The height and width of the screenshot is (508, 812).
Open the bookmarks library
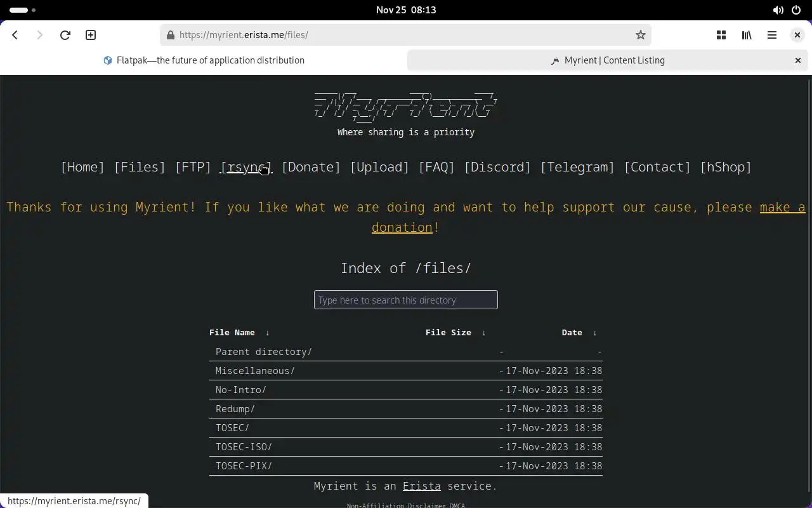(x=747, y=35)
